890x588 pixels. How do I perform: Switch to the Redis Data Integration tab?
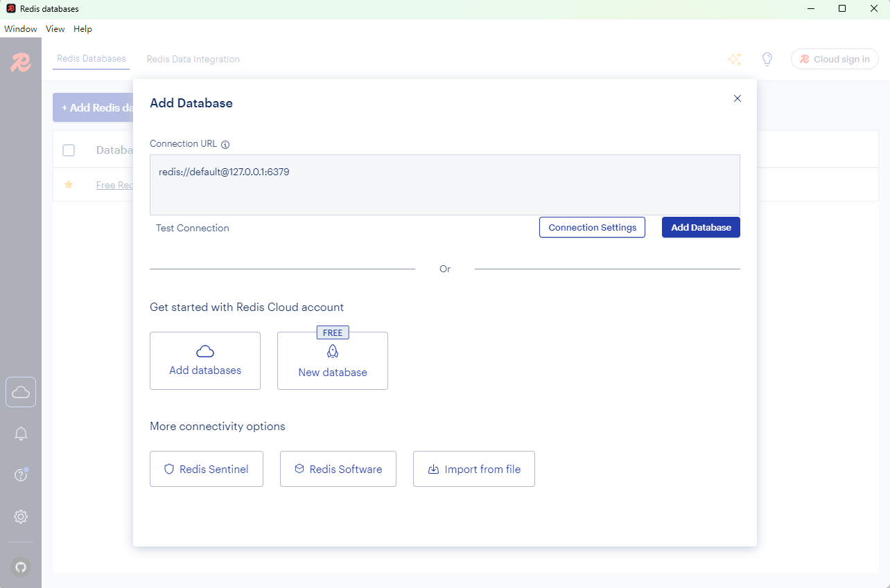click(x=193, y=59)
